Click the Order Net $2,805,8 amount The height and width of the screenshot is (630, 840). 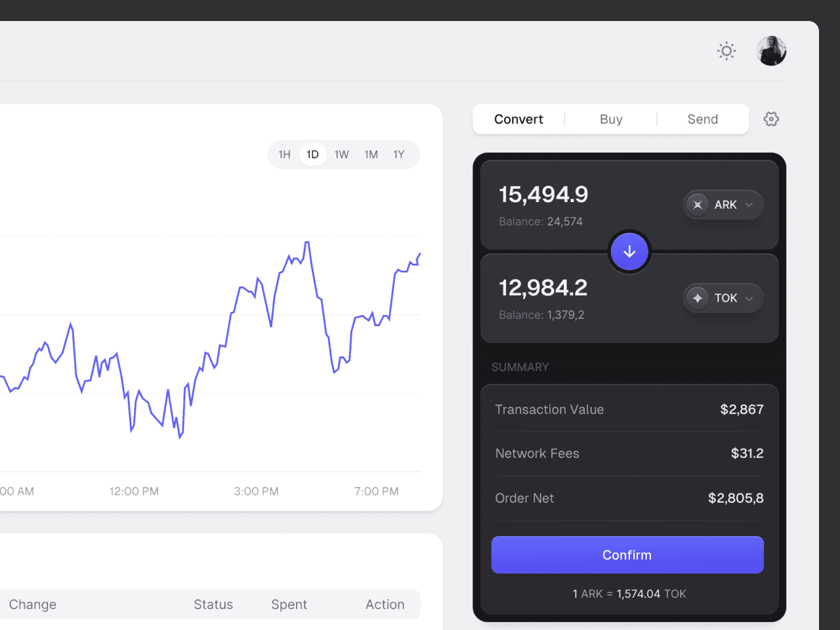736,498
